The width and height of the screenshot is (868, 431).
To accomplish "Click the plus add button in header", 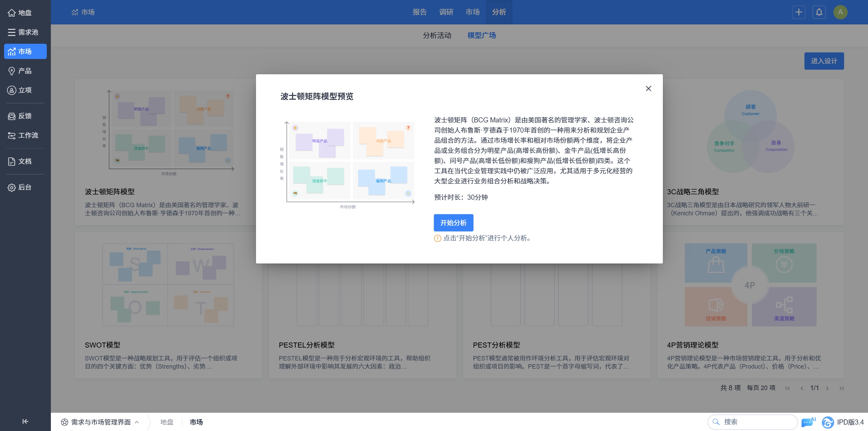I will pos(798,12).
